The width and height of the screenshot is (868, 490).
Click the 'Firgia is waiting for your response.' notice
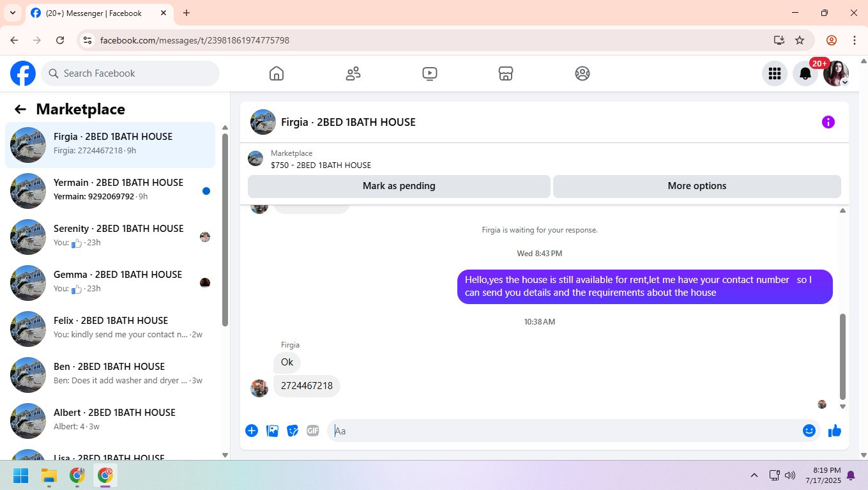pos(540,230)
